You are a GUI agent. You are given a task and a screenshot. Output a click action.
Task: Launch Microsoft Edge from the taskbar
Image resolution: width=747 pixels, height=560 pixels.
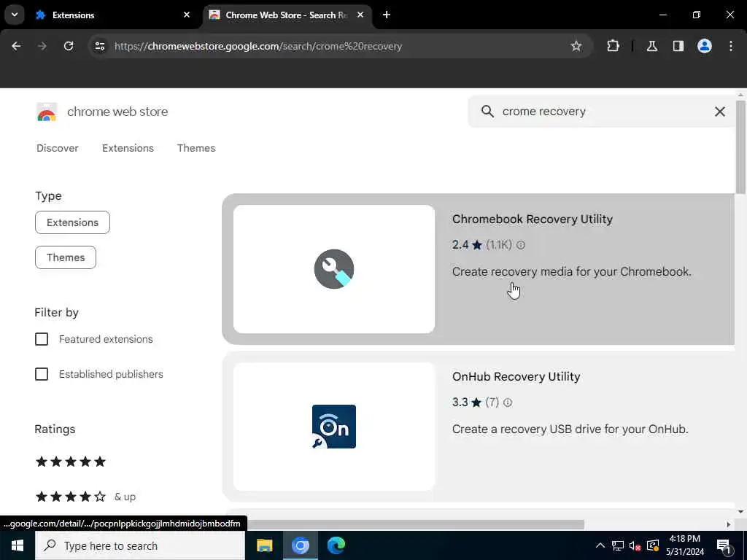[336, 545]
